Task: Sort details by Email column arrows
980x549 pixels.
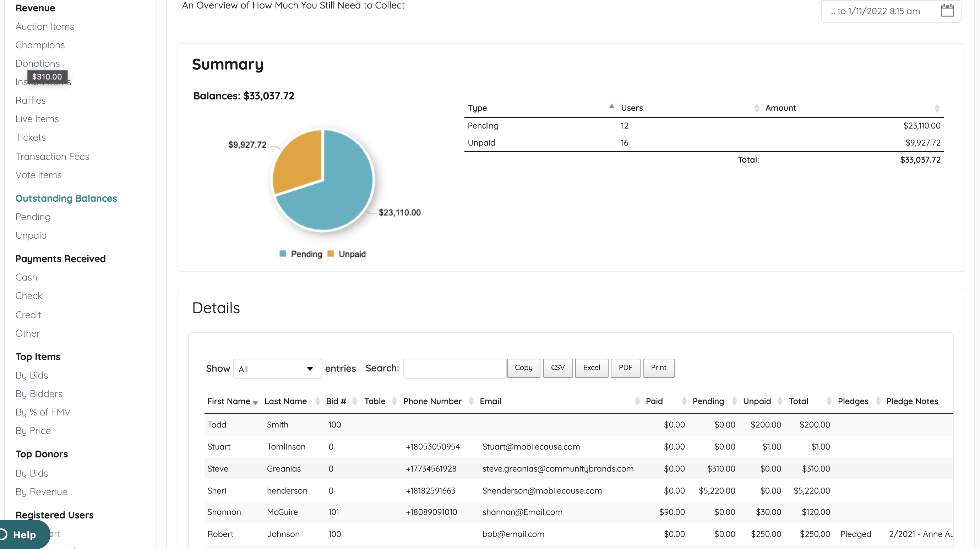Action: point(637,401)
